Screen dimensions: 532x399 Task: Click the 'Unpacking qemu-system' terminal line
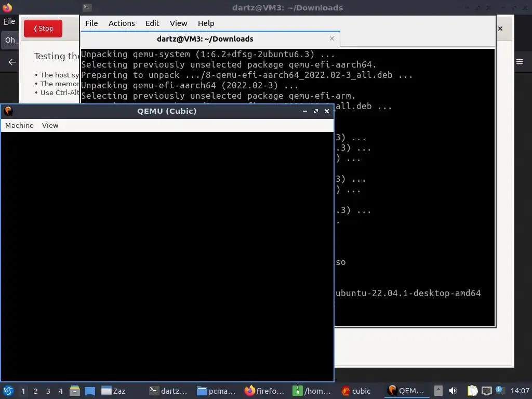[207, 54]
